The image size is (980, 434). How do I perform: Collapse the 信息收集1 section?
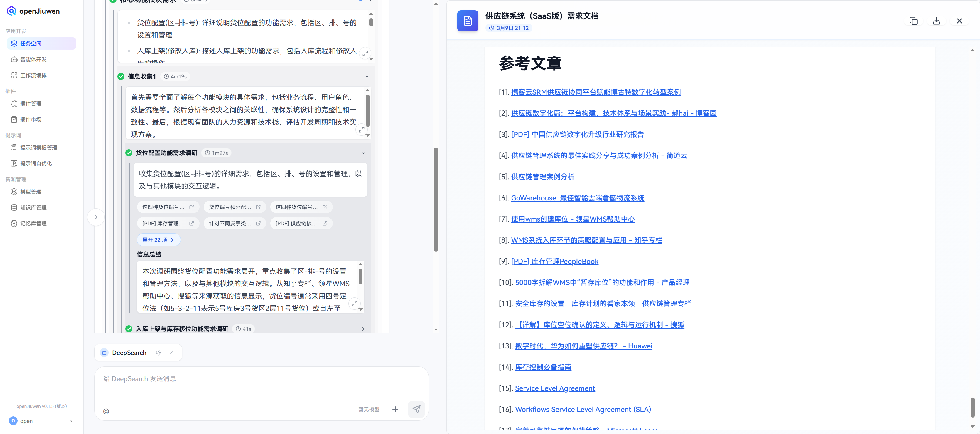(x=367, y=77)
